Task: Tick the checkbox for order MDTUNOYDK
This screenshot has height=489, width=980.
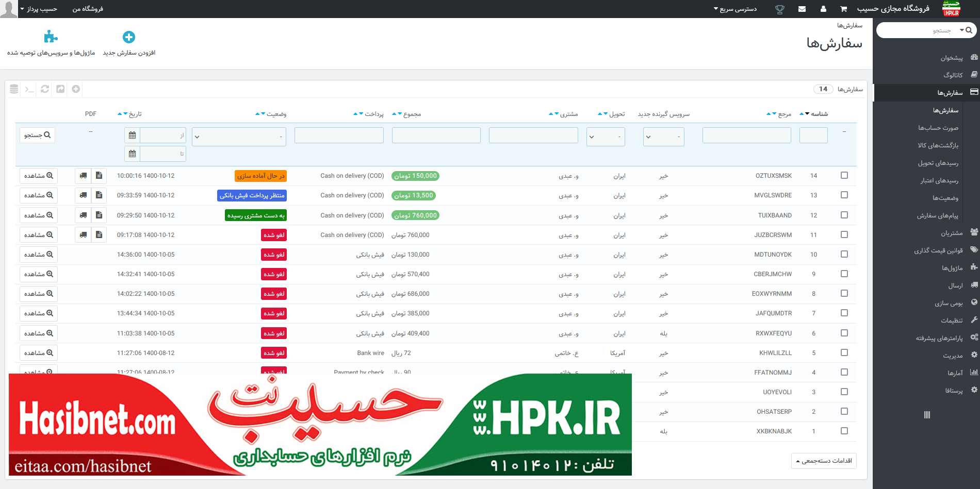Action: 844,255
